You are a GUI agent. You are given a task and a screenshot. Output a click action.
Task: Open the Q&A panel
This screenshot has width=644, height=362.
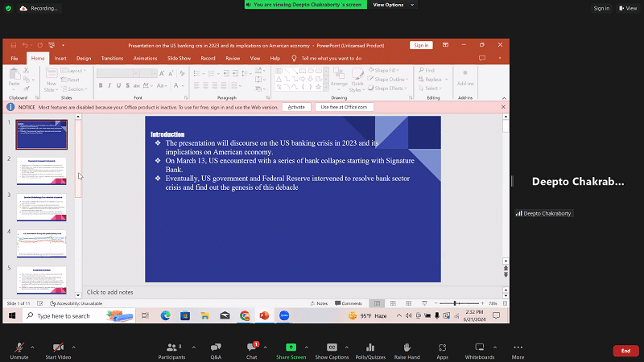click(216, 347)
